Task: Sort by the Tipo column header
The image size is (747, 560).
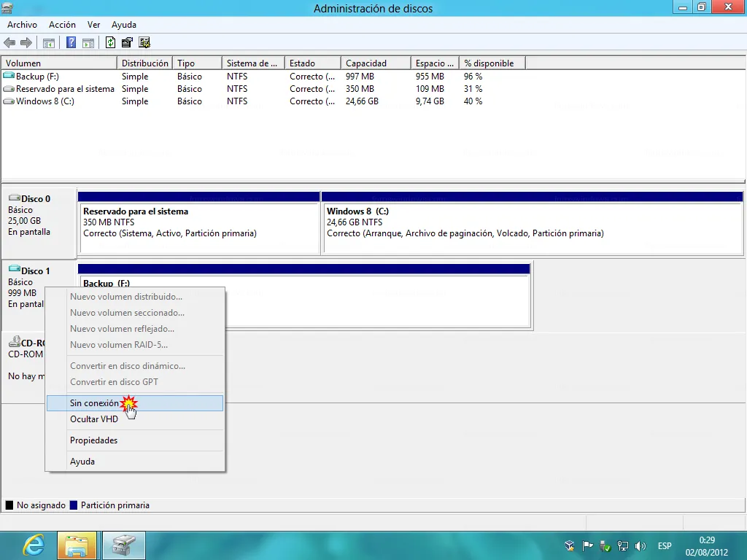Action: point(197,63)
